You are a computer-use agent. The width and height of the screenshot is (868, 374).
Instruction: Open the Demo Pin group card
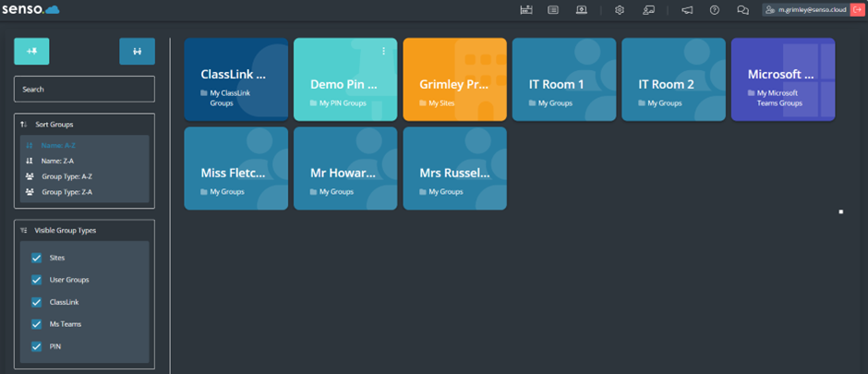[345, 79]
